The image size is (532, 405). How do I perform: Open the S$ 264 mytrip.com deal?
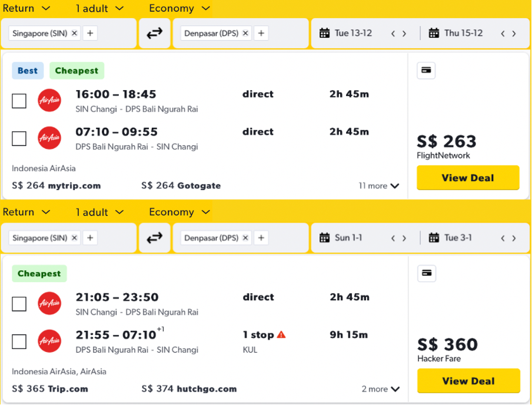click(x=56, y=186)
